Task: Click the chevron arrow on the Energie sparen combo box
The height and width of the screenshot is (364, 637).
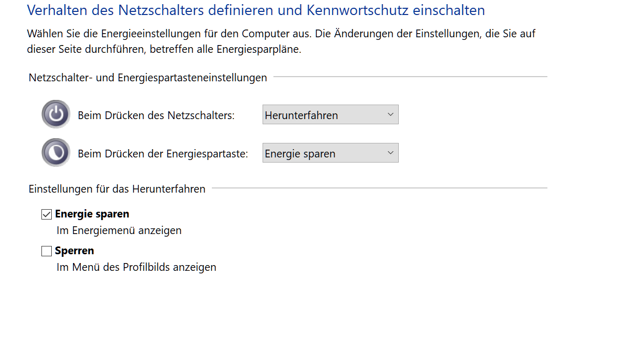Action: pos(390,153)
